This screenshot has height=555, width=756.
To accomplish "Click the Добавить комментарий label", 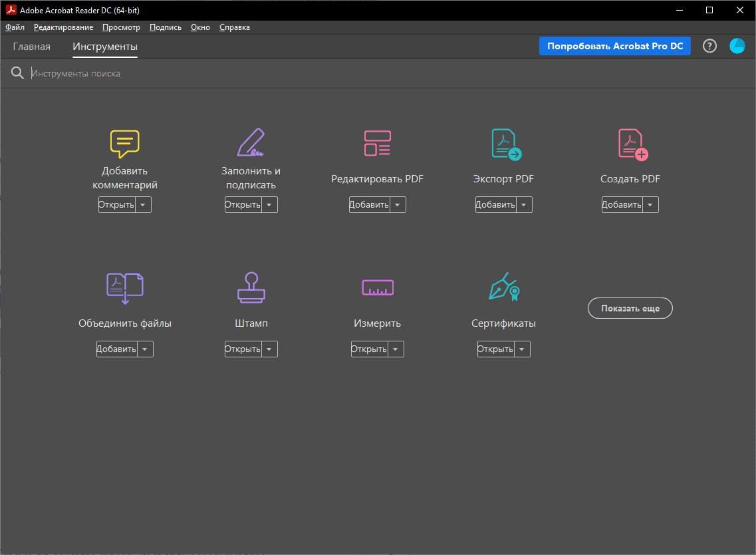I will 125,178.
